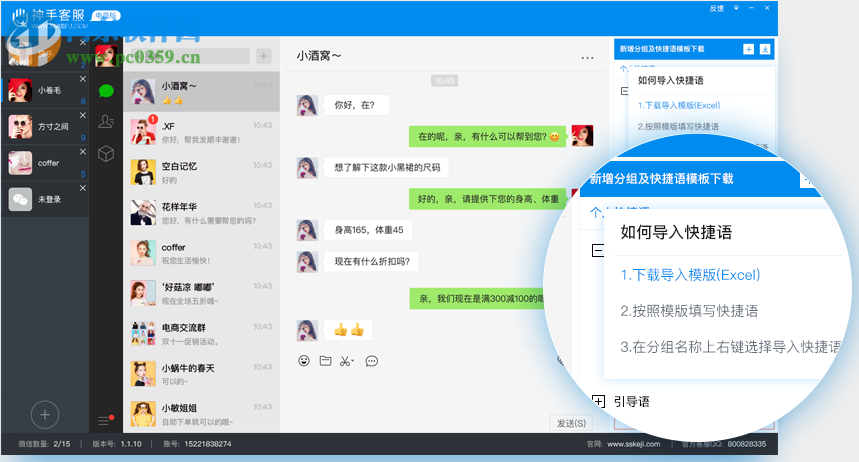The image size is (859, 462).
Task: Click the bubble 现在有什么折扣吗?
Action: pyautogui.click(x=372, y=261)
